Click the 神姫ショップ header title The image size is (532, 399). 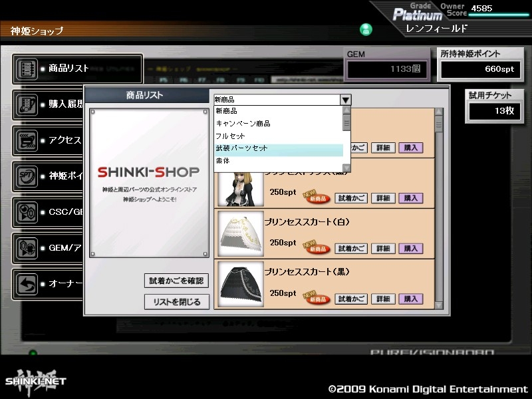click(x=37, y=31)
